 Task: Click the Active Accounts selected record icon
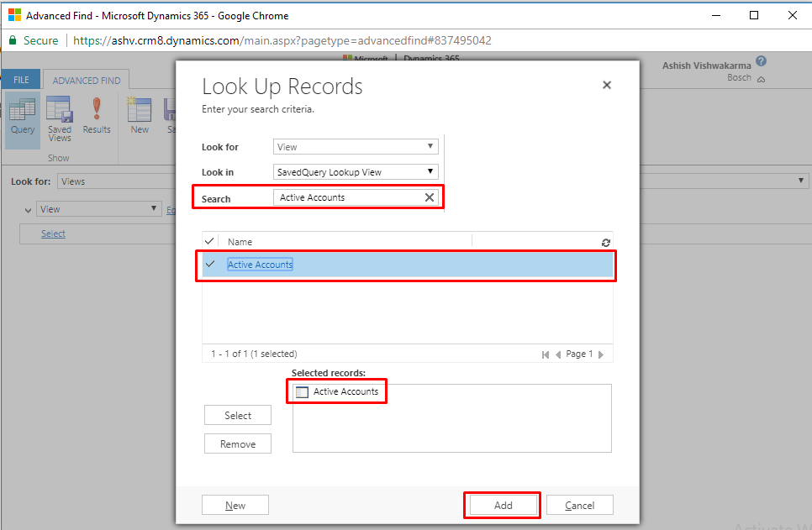(302, 392)
